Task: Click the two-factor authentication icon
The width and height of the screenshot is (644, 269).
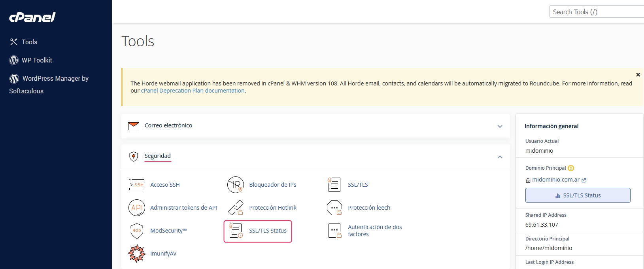Action: point(334,231)
